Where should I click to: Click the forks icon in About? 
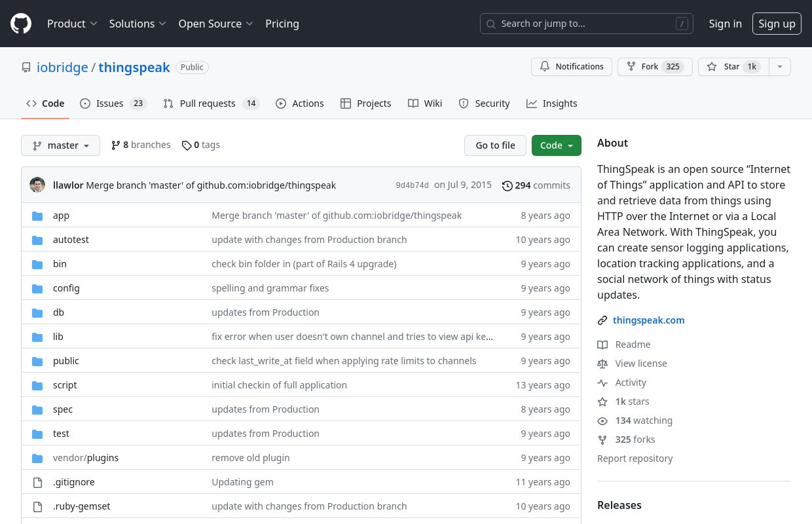(x=602, y=440)
